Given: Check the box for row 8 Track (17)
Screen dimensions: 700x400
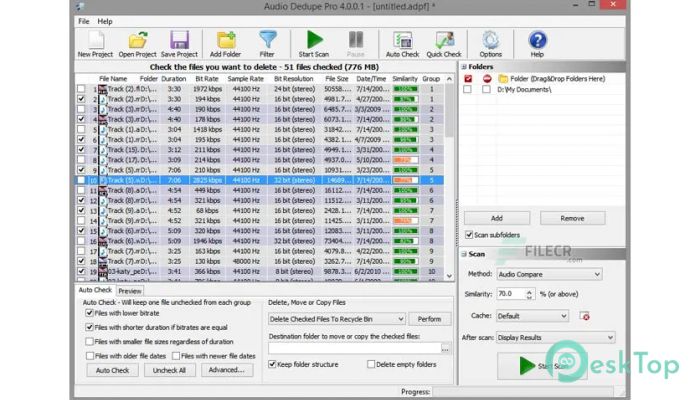Looking at the screenshot, I should pyautogui.click(x=81, y=160).
